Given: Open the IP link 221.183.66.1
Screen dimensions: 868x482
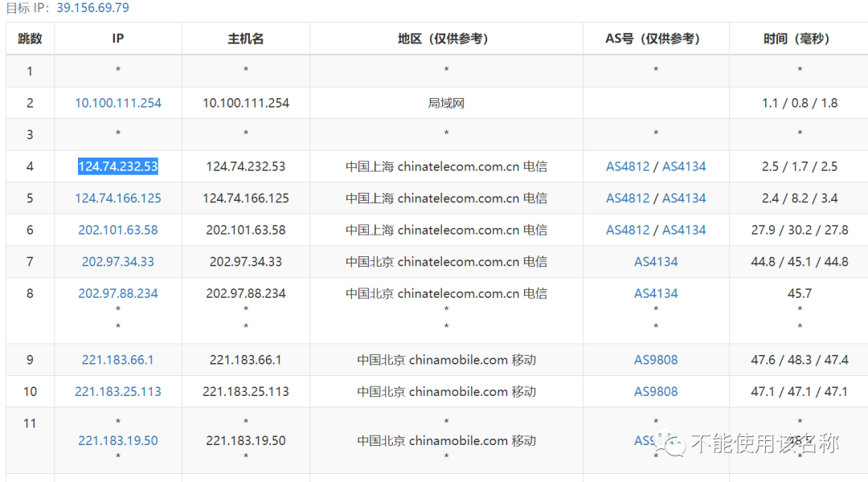Looking at the screenshot, I should (118, 360).
